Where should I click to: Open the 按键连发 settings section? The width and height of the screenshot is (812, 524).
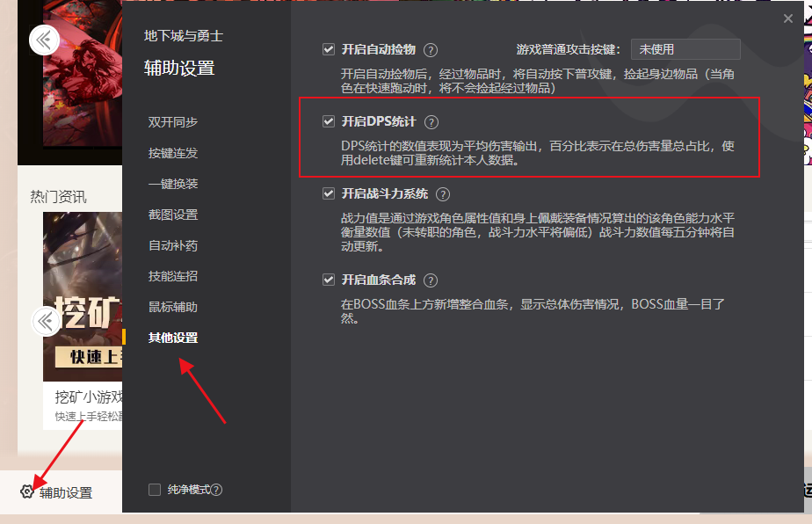(x=173, y=153)
